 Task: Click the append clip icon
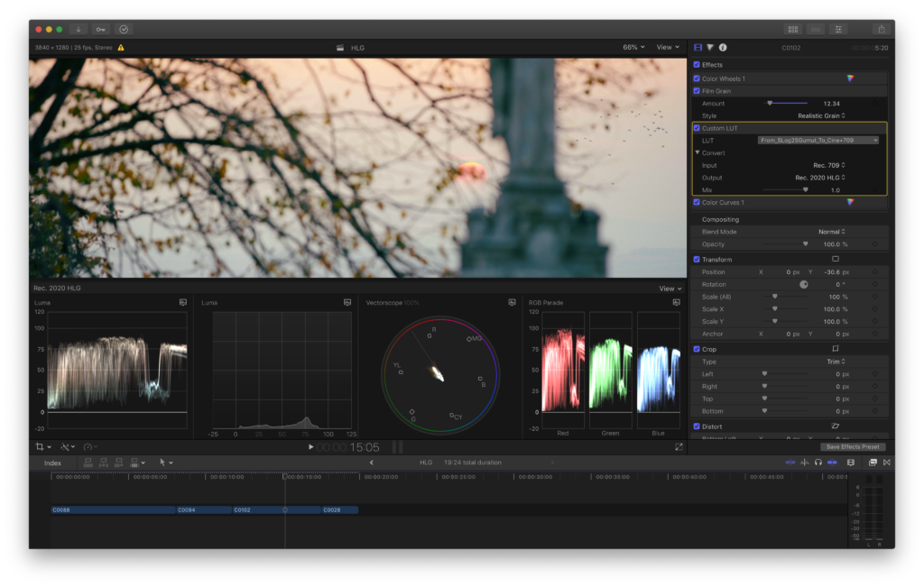tap(119, 463)
